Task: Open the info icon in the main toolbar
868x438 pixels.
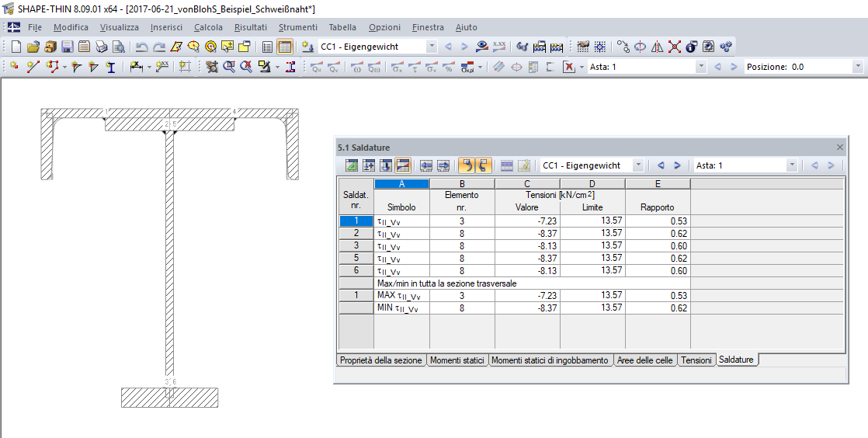Action: [x=692, y=47]
